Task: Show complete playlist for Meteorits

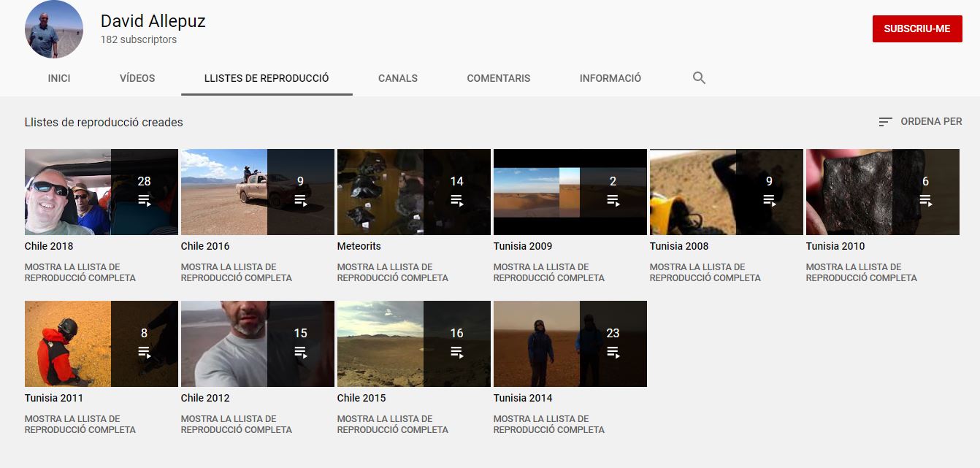Action: [x=393, y=272]
